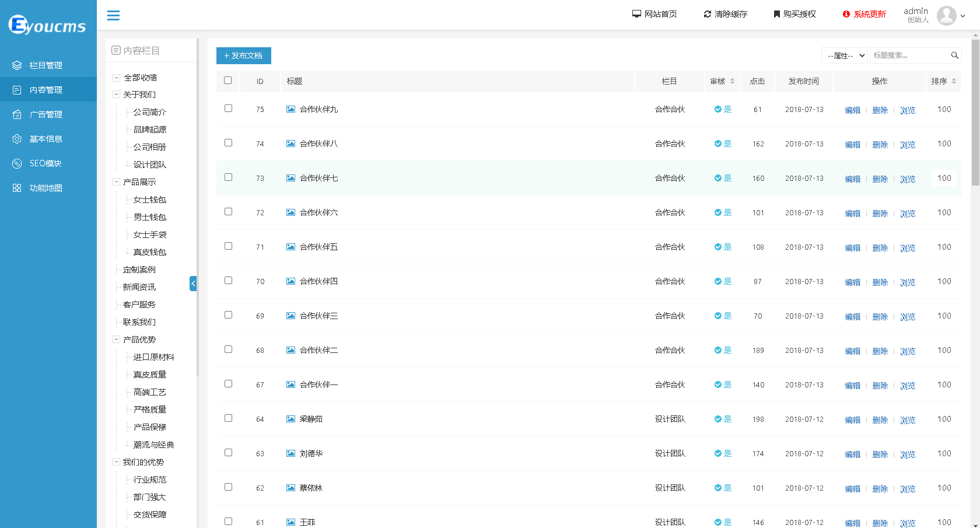
Task: Click the page vertical scrollbar thumb
Action: [975, 112]
